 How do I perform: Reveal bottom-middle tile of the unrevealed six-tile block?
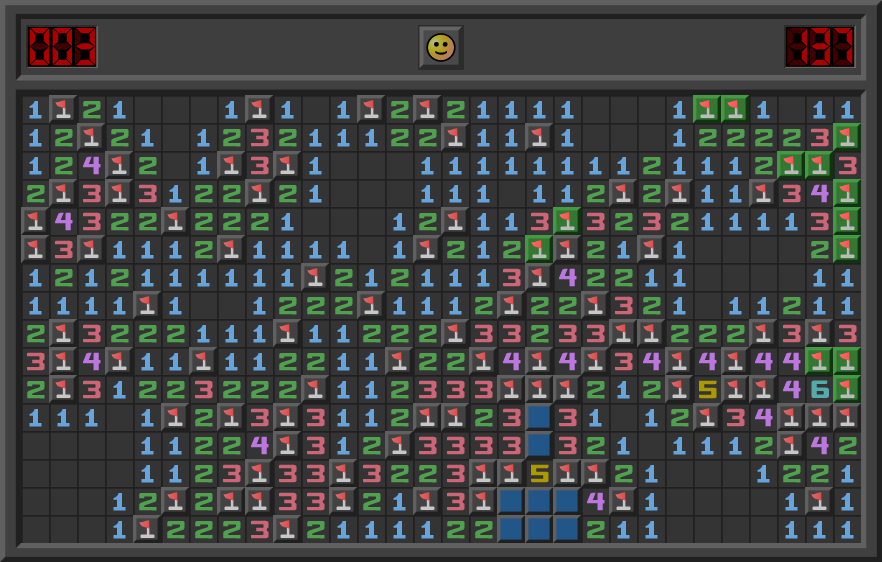click(539, 529)
